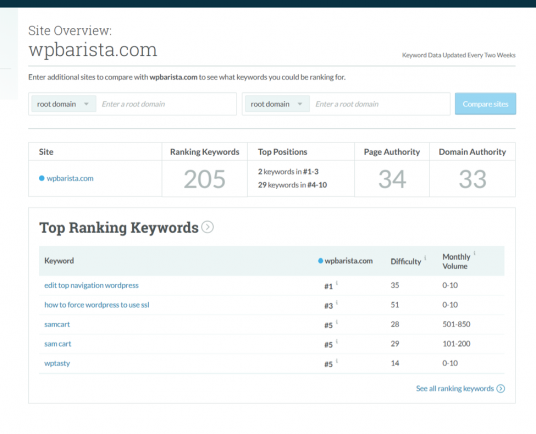Click 'Keyword Data Updated Every Two Weeks' note
Viewport: 536px width, 434px height.
coord(458,55)
